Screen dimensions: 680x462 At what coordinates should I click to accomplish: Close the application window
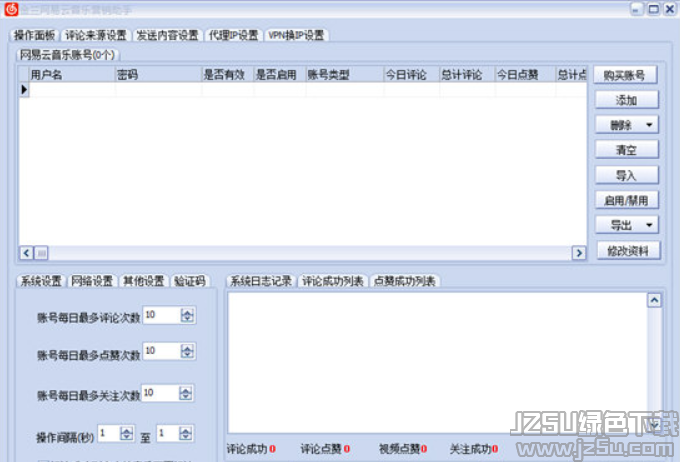pyautogui.click(x=670, y=9)
